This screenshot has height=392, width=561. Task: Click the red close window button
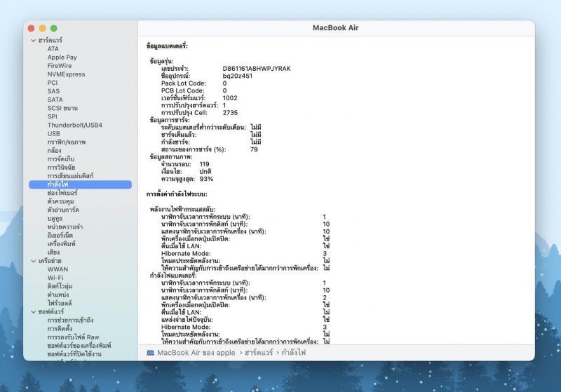click(x=32, y=28)
